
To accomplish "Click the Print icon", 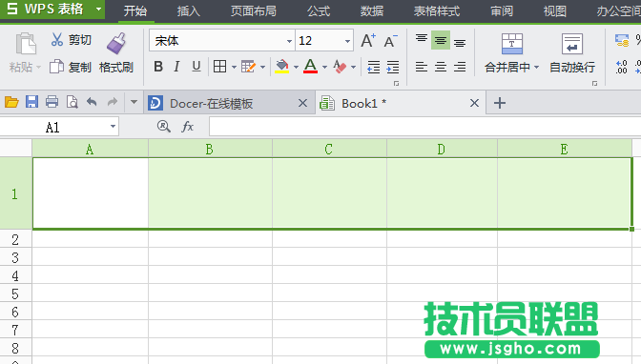I will [52, 102].
